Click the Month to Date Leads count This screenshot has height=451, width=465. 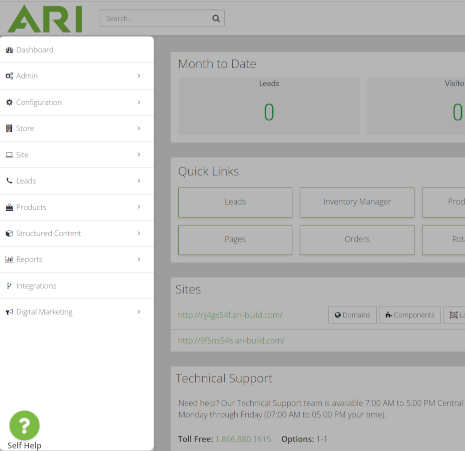tap(269, 112)
